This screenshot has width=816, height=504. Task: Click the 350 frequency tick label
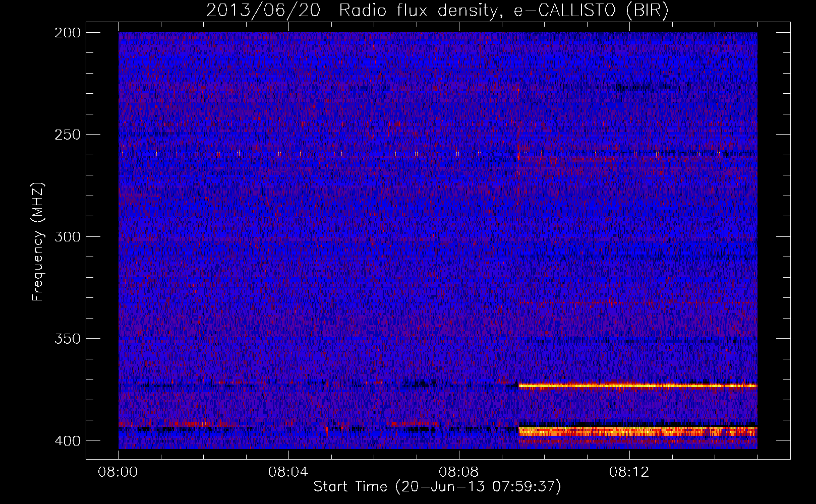(x=67, y=339)
